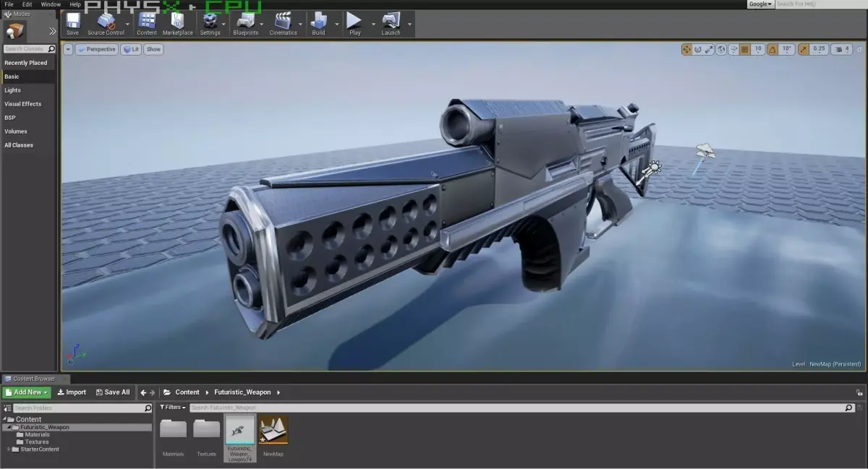Open camera speed 4 dropdown
This screenshot has width=868, height=469.
pyautogui.click(x=842, y=49)
